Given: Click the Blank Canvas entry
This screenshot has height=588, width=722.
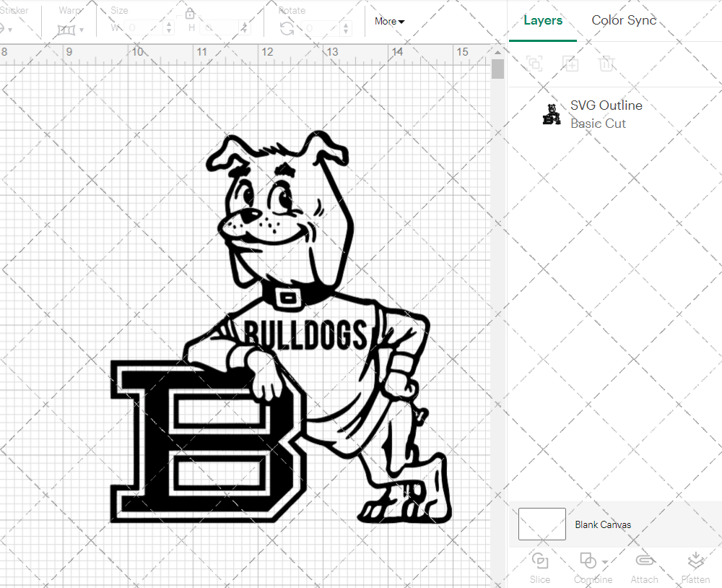Looking at the screenshot, I should point(603,524).
